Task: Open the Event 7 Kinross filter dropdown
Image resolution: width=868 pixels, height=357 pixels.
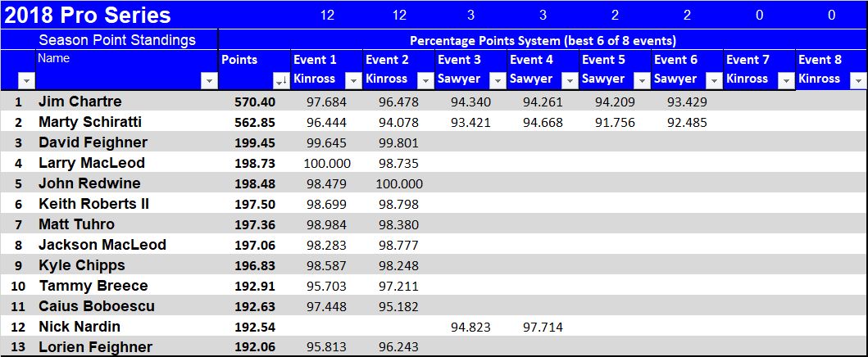Action: [x=786, y=80]
